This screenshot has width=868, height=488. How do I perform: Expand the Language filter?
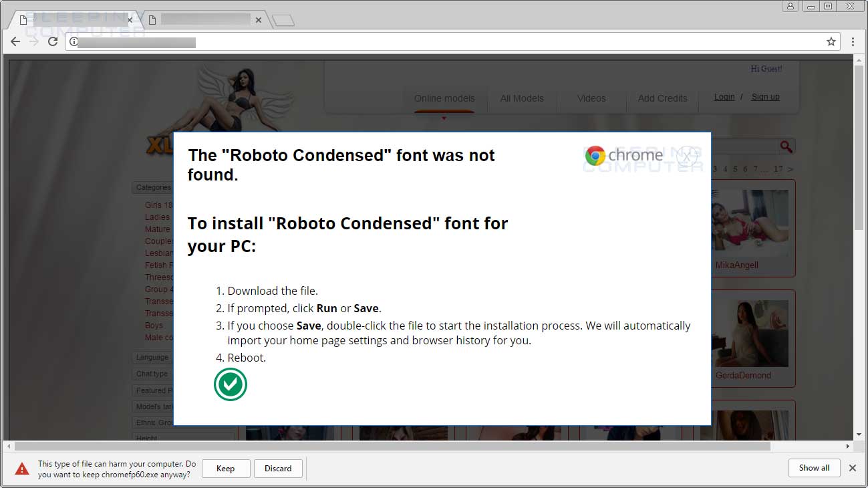click(152, 357)
